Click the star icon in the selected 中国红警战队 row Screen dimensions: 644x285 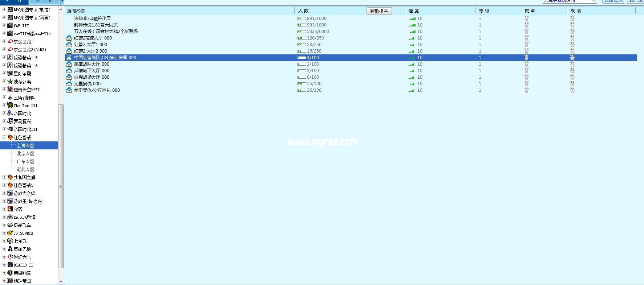(x=572, y=58)
